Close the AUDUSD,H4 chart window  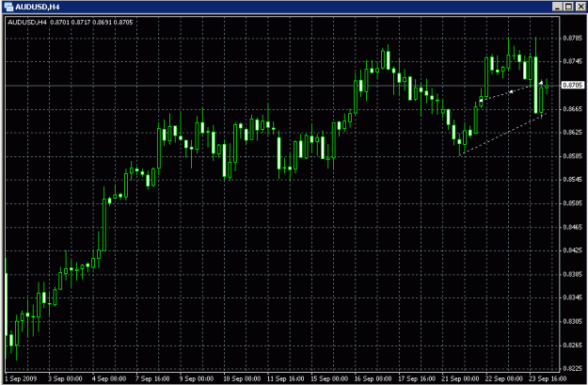pyautogui.click(x=580, y=7)
